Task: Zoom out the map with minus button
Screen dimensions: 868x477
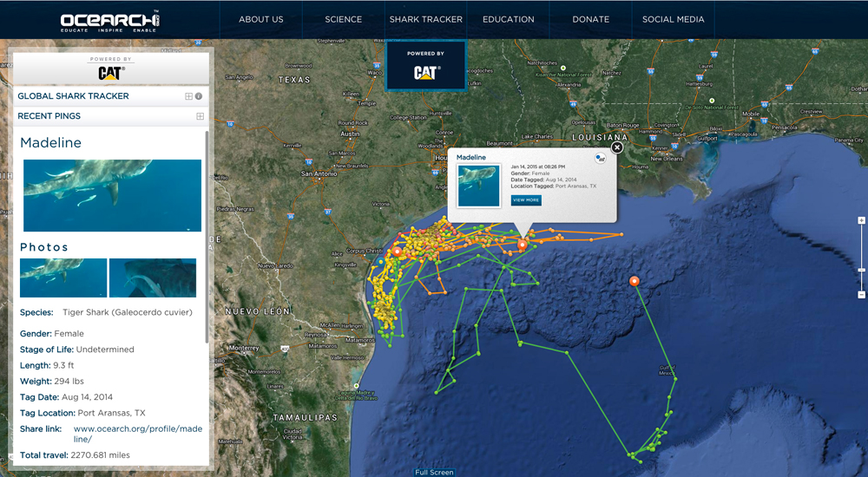Action: [861, 295]
